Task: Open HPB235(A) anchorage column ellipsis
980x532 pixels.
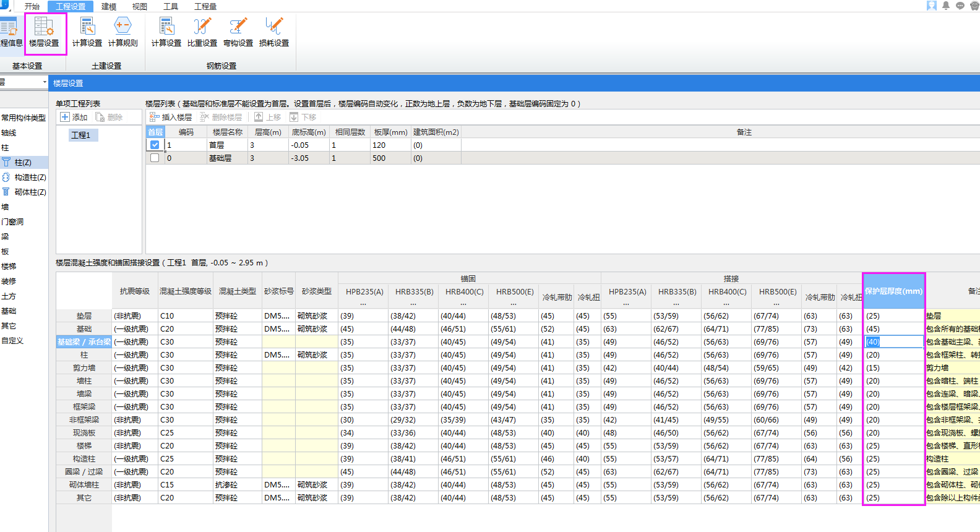Action: 363,304
